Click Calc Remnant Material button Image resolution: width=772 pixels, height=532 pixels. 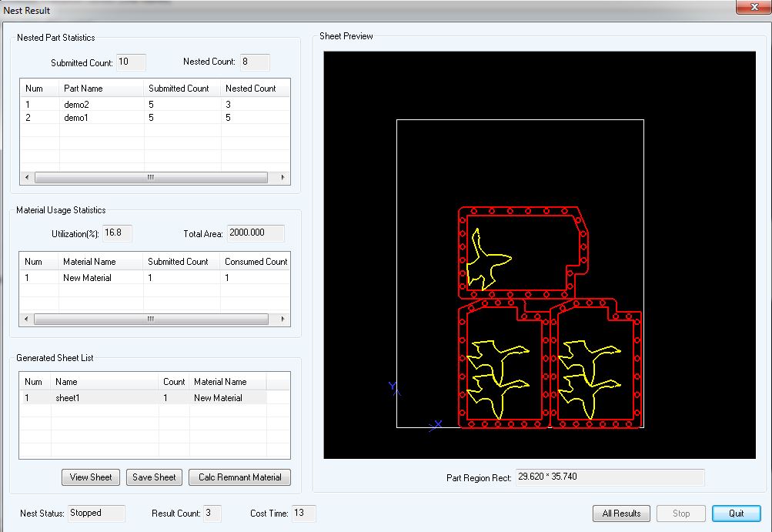pyautogui.click(x=239, y=477)
